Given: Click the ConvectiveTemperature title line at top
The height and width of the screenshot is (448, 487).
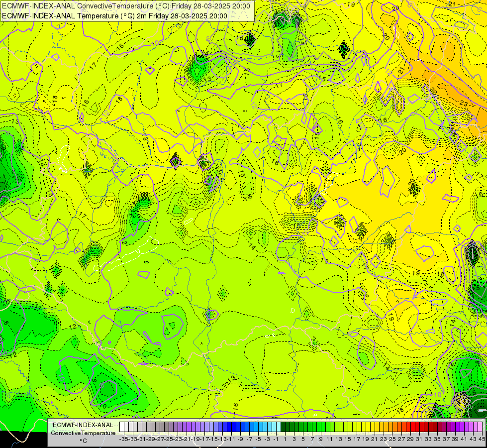Looking at the screenshot, I should [x=126, y=6].
